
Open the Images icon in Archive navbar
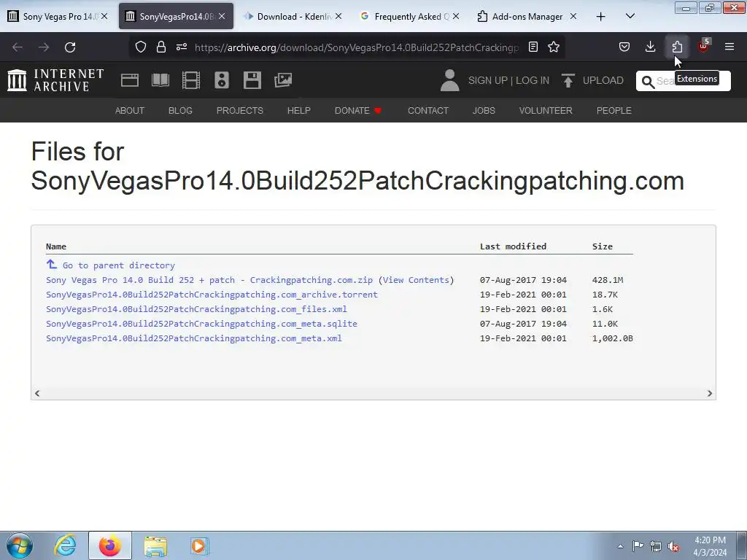(283, 80)
